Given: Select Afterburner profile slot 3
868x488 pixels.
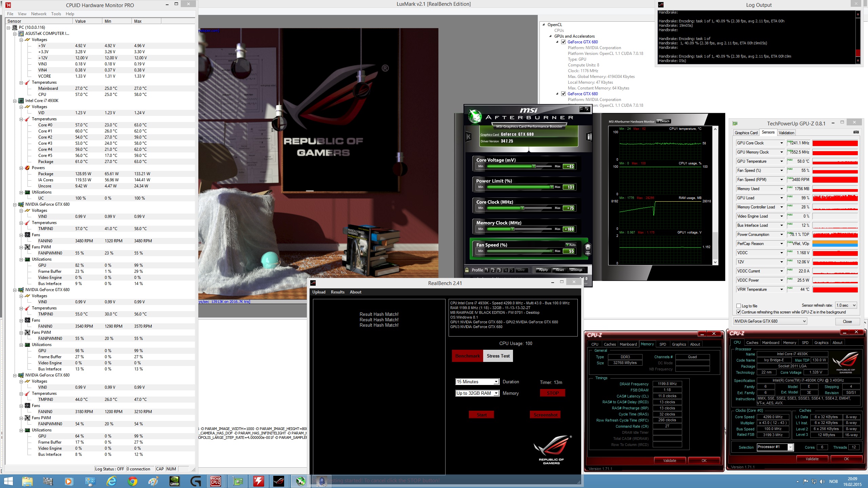Looking at the screenshot, I should [499, 270].
